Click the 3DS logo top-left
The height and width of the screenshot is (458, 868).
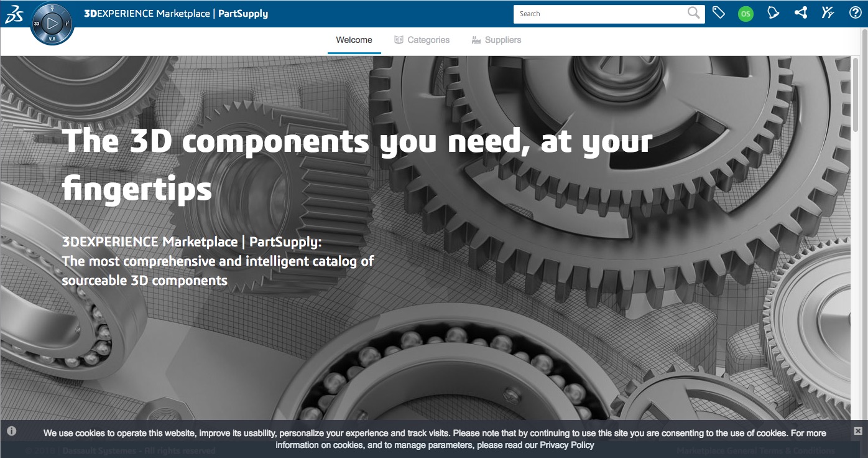[x=14, y=12]
